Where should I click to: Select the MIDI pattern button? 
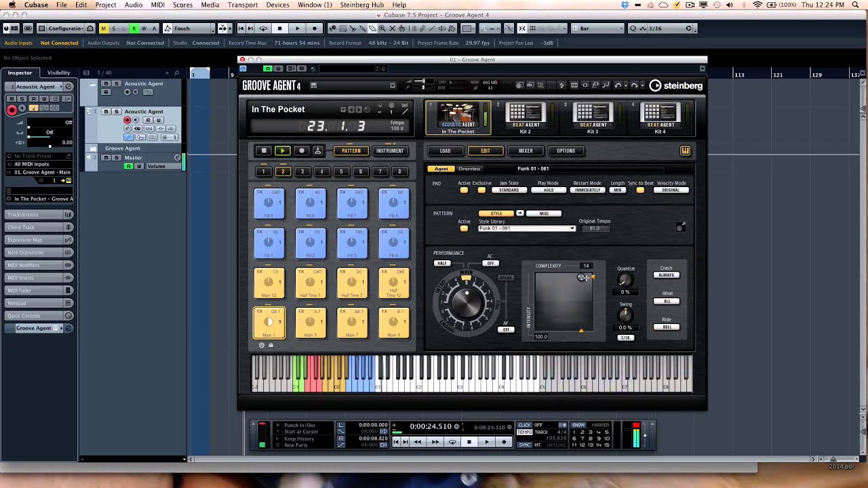coord(544,213)
